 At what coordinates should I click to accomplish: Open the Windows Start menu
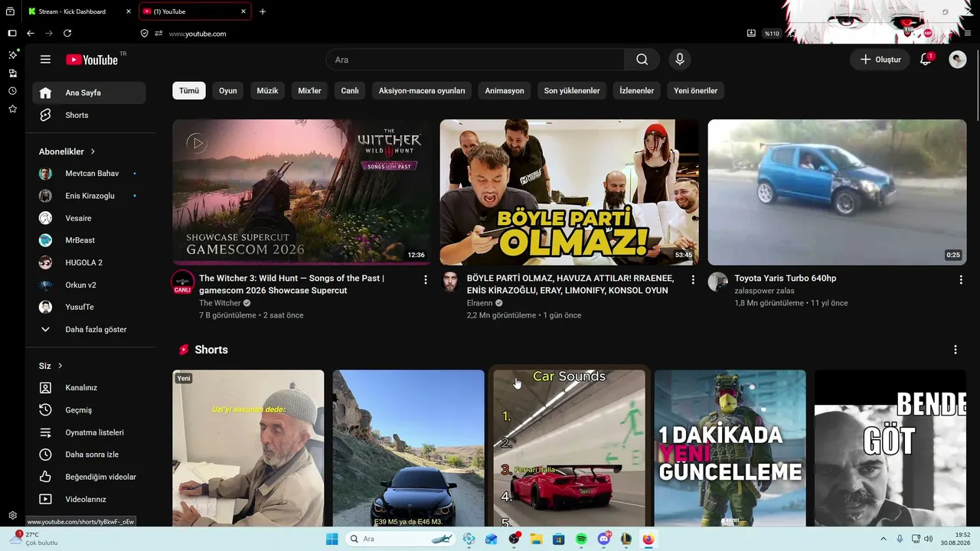[x=332, y=539]
